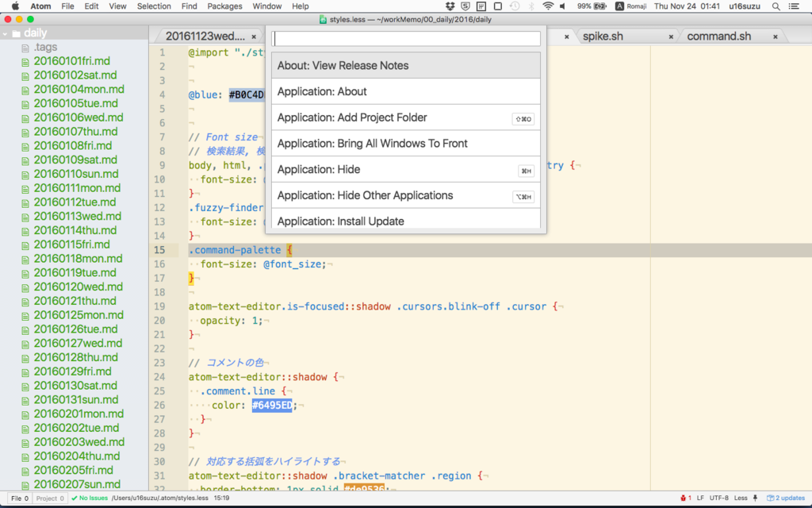Viewport: 812px width, 508px height.
Task: Click the daily folder icon
Action: 17,33
